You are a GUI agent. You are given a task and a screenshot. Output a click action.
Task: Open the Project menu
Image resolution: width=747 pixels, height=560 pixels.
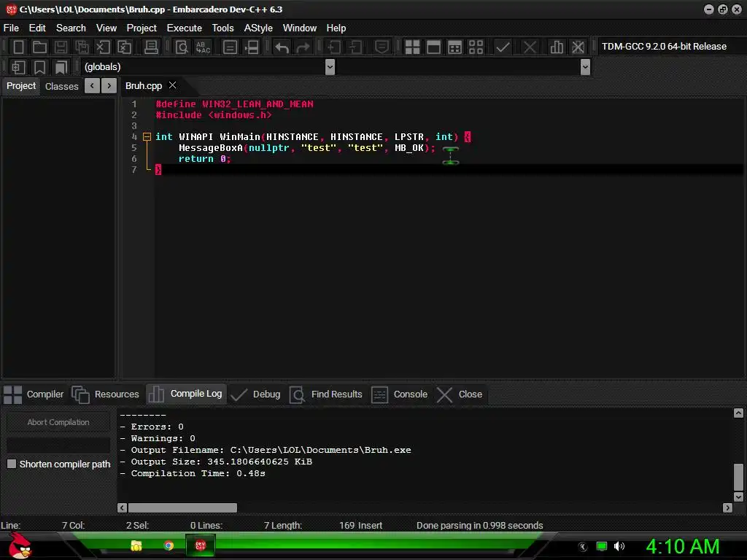pyautogui.click(x=142, y=28)
